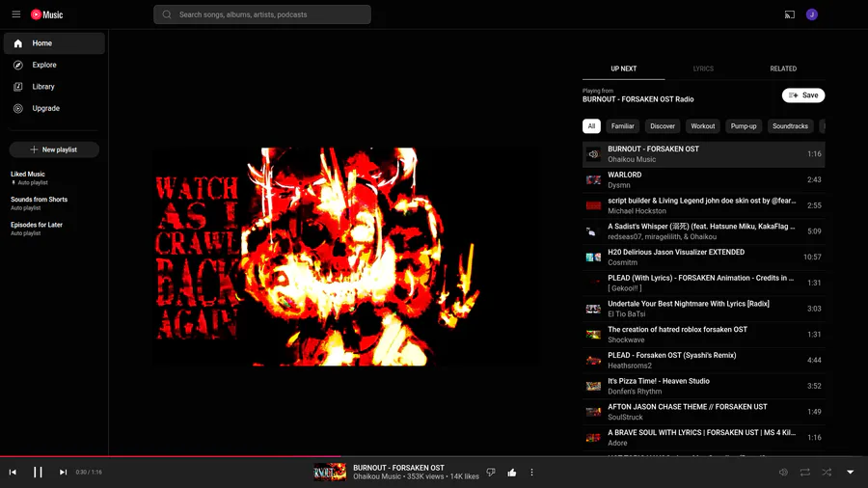Play PLEAD - Forsaken OST (Syashi's Remix)
Image resolution: width=868 pixels, height=488 pixels.
point(704,360)
